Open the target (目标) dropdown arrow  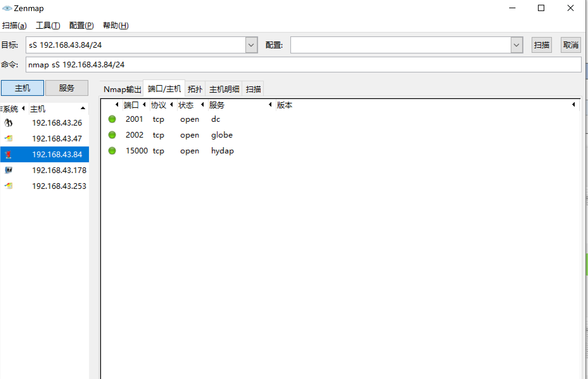point(251,45)
